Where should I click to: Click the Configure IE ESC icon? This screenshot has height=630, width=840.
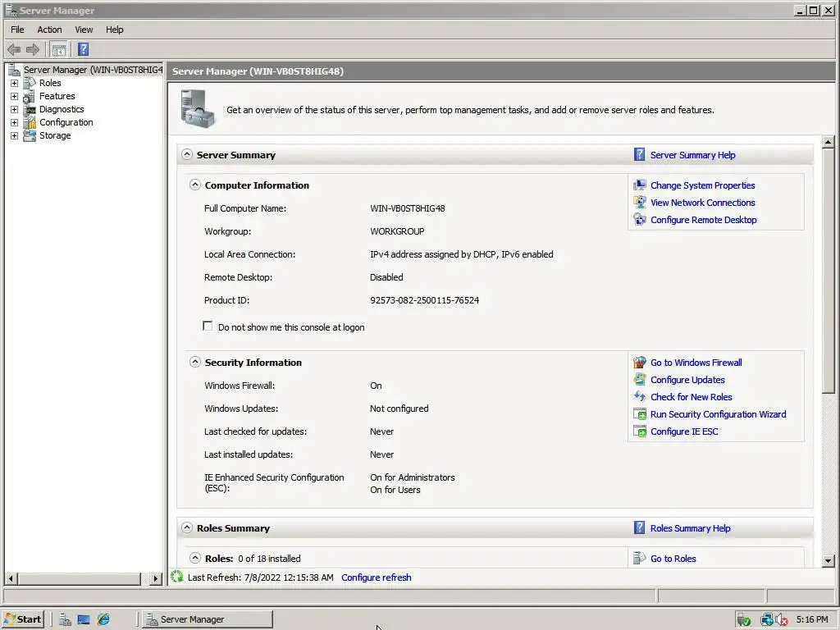point(640,431)
